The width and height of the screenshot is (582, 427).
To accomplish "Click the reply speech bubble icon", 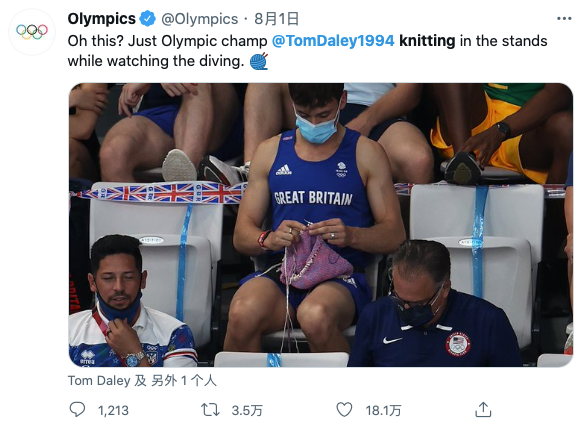I will point(77,410).
